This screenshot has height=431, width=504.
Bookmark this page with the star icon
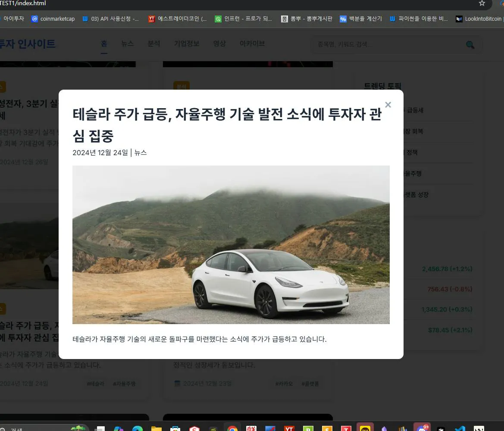point(482,3)
